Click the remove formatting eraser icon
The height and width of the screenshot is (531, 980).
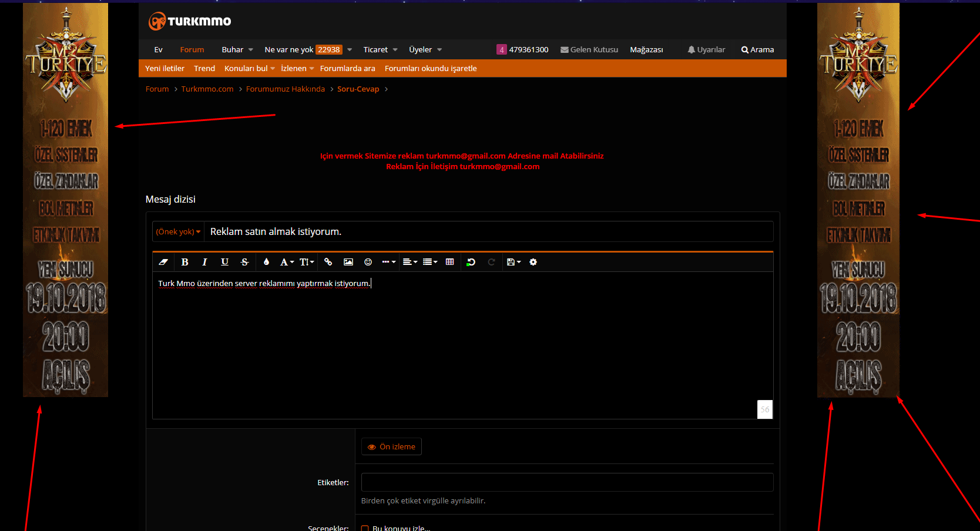point(163,262)
